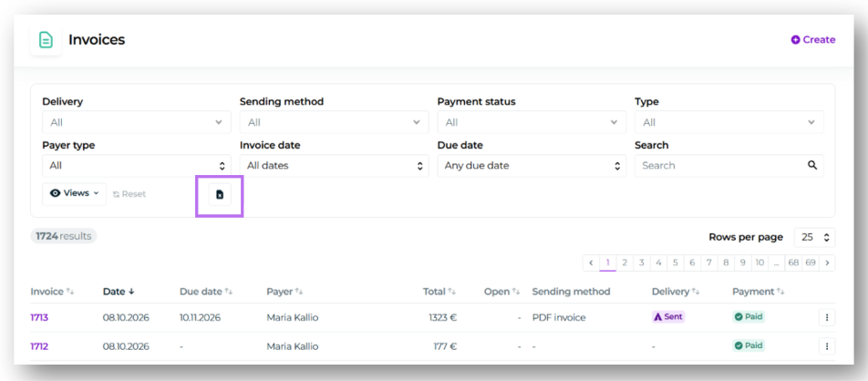Screen dimensions: 868x381
Task: Select page 1 in pagination
Action: 608,263
